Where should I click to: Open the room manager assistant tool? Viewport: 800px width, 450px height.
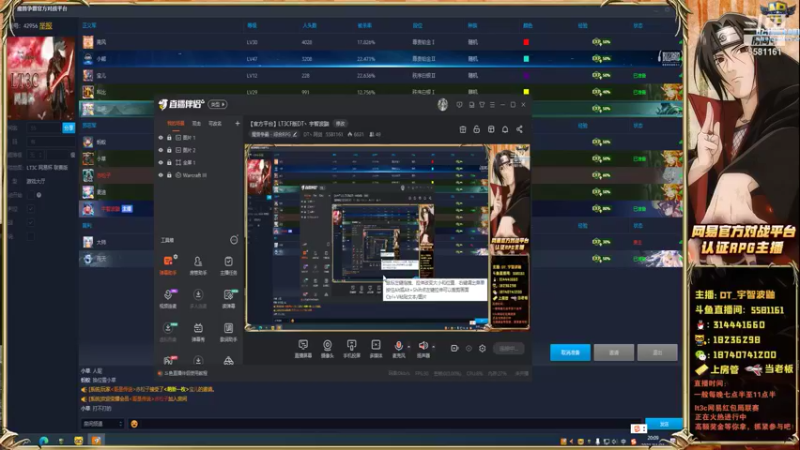pos(198,265)
